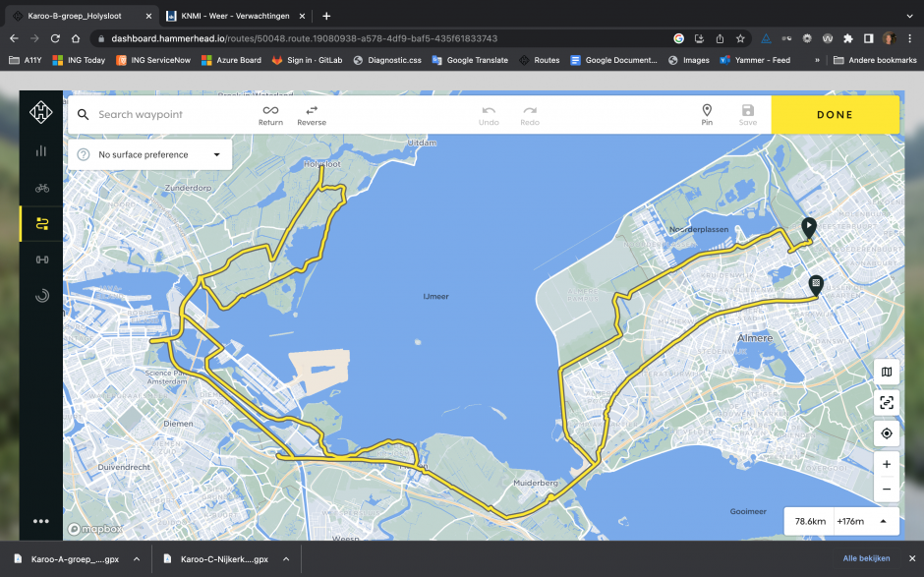This screenshot has height=577, width=924.
Task: Open the three-dot more menu in sidebar
Action: (x=41, y=521)
